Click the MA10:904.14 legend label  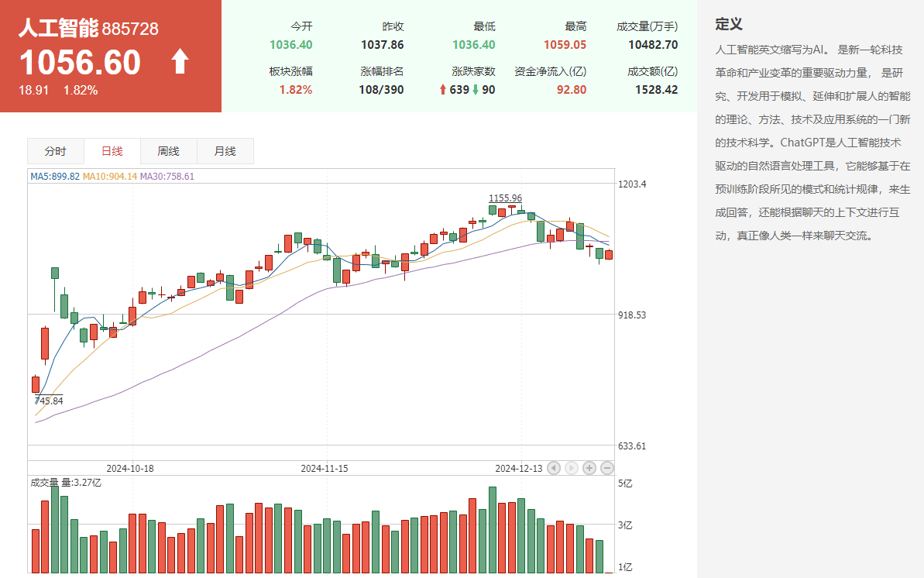click(x=110, y=176)
